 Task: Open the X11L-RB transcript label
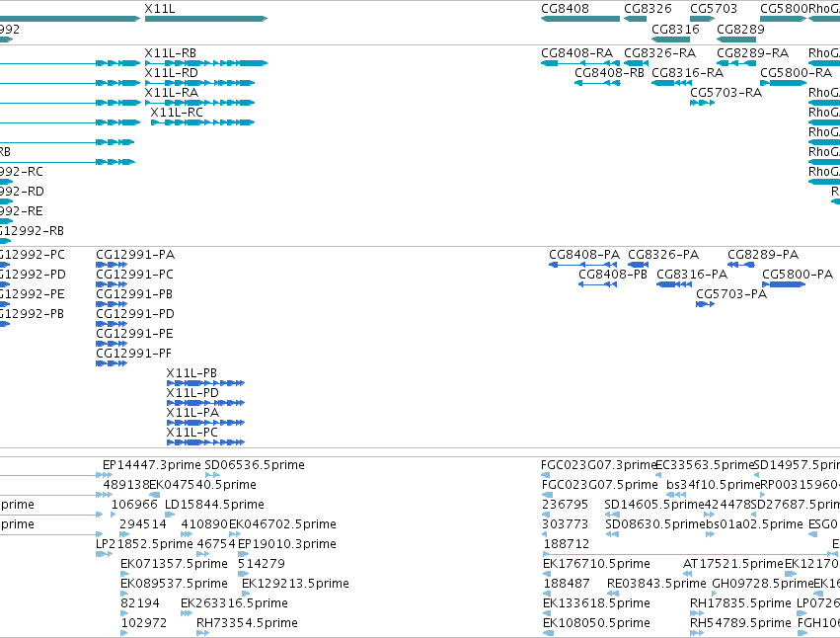171,53
